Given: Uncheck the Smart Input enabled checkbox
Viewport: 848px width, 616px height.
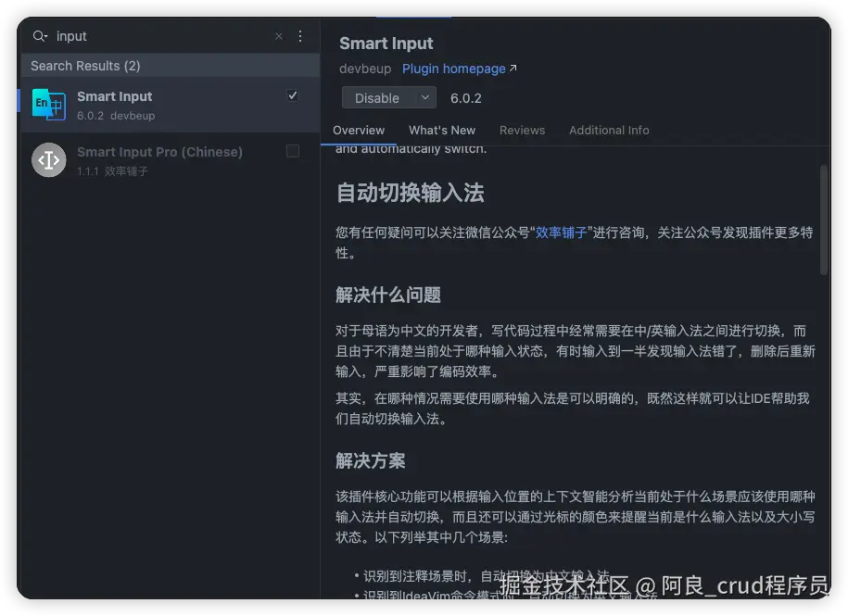Looking at the screenshot, I should coord(293,95).
